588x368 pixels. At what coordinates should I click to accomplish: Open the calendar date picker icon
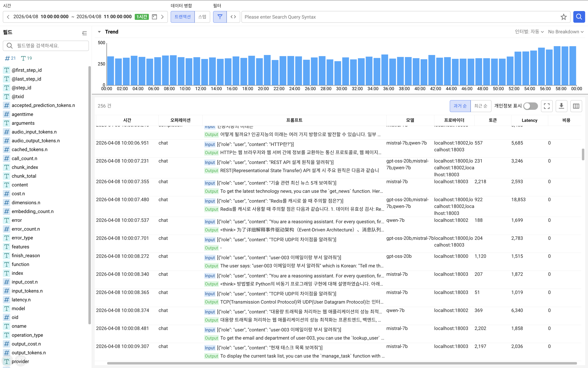(x=154, y=17)
